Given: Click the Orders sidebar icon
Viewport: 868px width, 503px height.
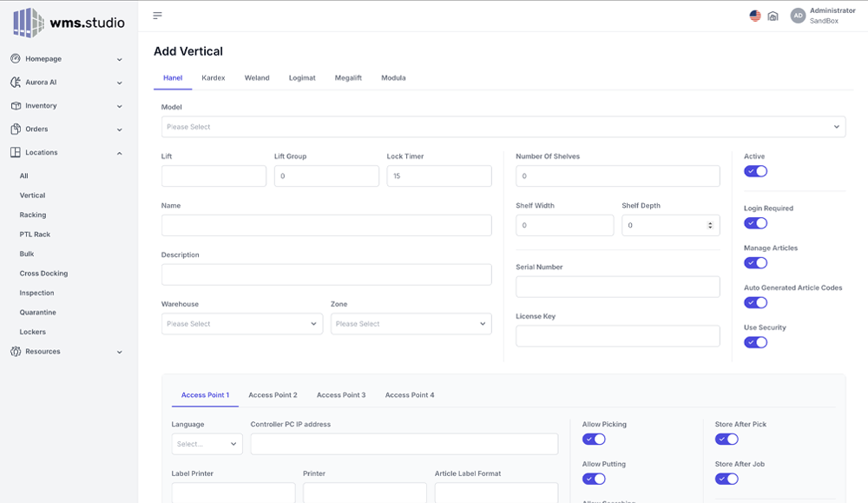Looking at the screenshot, I should pyautogui.click(x=16, y=129).
